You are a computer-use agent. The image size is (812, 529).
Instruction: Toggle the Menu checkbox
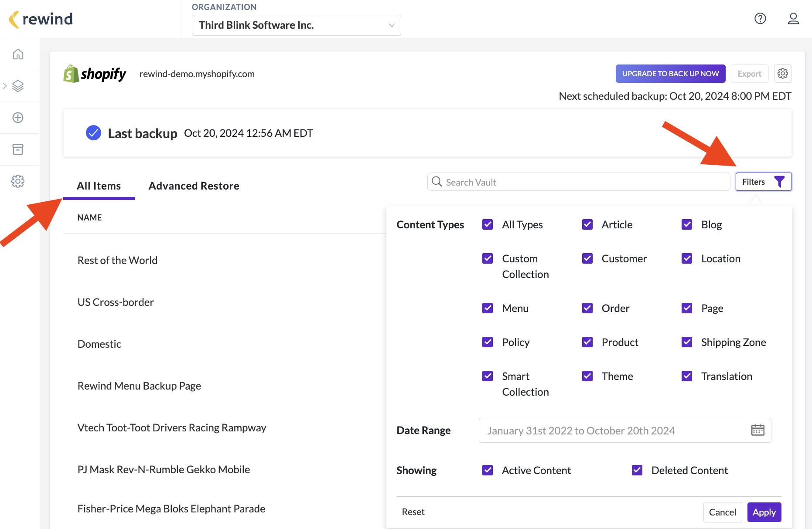click(488, 308)
